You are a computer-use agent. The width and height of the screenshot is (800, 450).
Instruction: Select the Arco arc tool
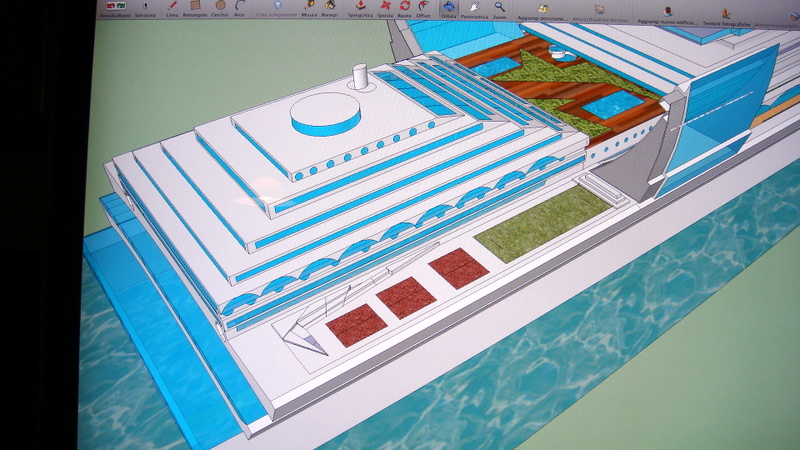(241, 6)
